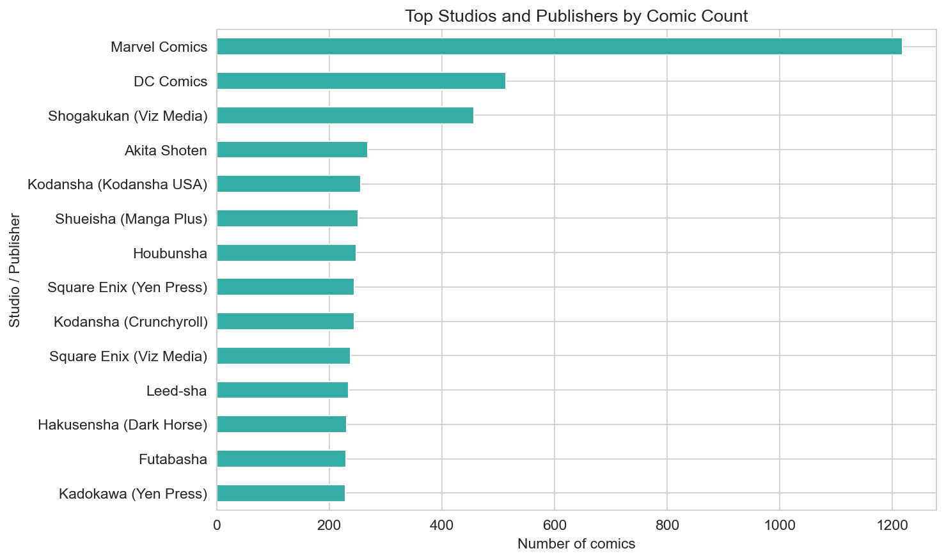946x560 pixels.
Task: Click the Shogakukan (Viz Media) bar
Action: (345, 116)
